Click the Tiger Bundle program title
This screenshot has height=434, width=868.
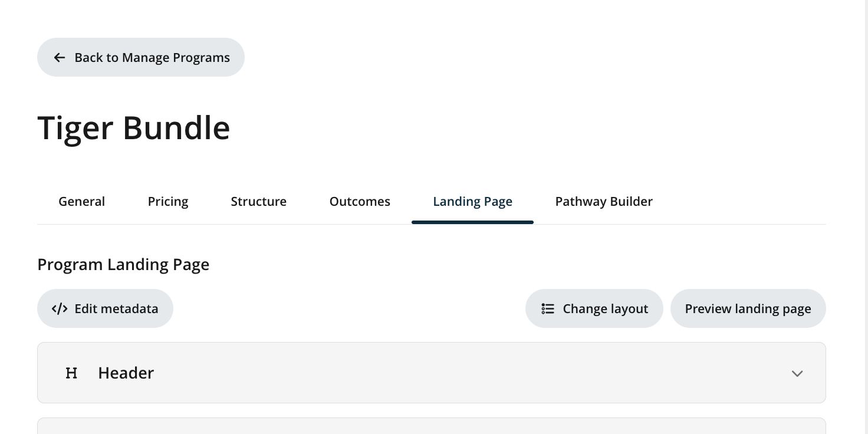click(134, 127)
